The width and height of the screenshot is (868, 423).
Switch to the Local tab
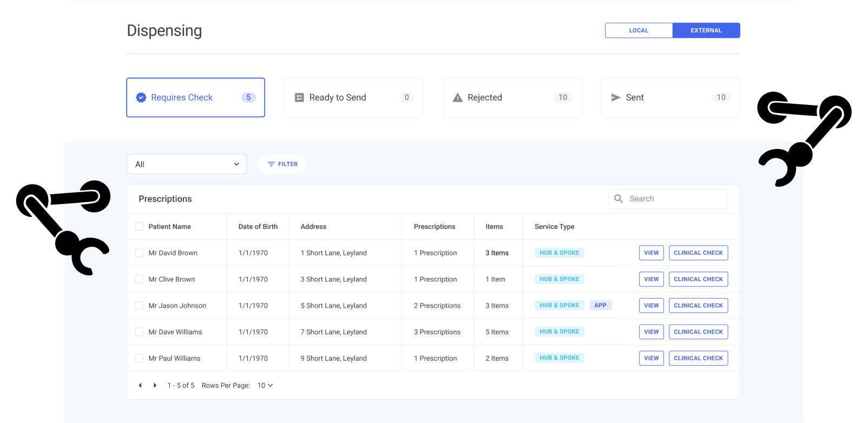pyautogui.click(x=639, y=30)
